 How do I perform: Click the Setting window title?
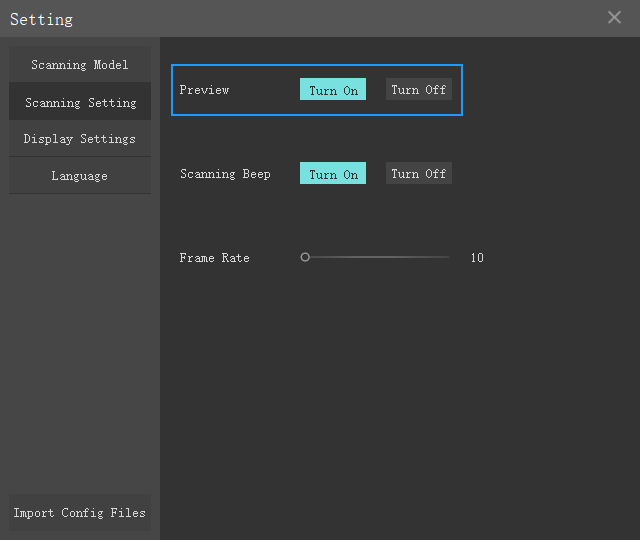[x=41, y=19]
